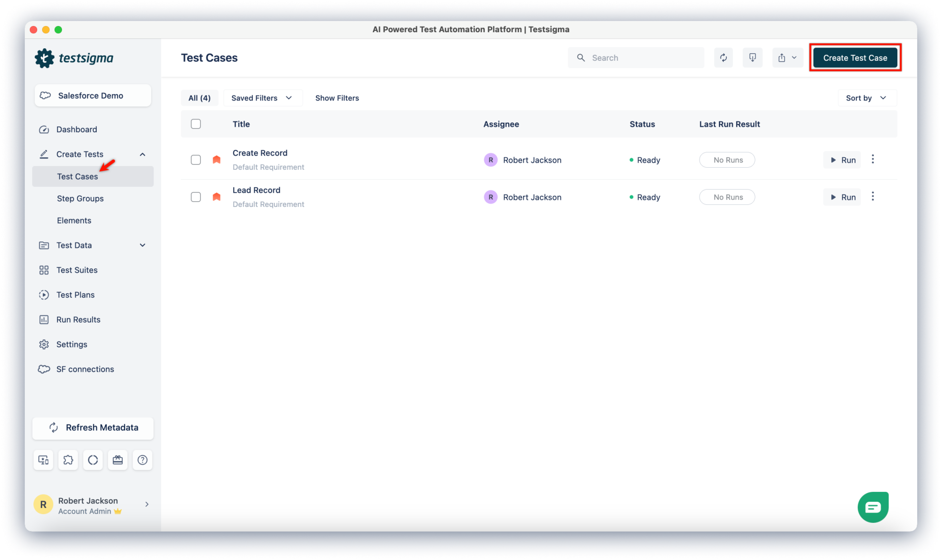The height and width of the screenshot is (560, 942).
Task: Open Run Results
Action: click(x=78, y=320)
